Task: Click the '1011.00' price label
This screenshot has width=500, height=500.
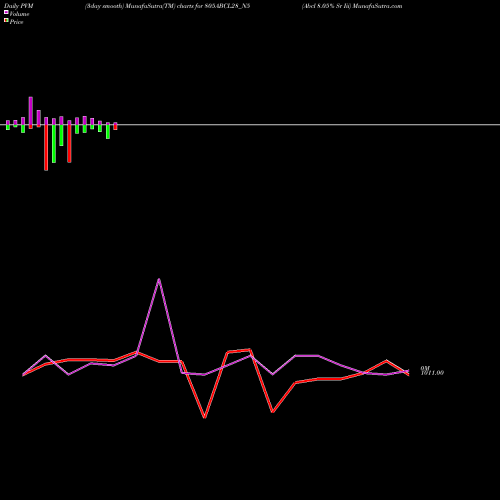Action: click(x=432, y=373)
